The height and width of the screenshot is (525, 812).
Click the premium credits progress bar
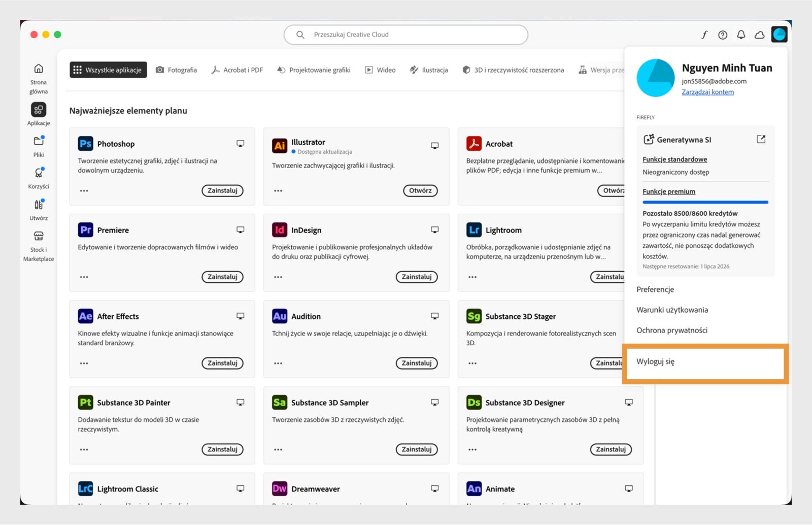[705, 202]
